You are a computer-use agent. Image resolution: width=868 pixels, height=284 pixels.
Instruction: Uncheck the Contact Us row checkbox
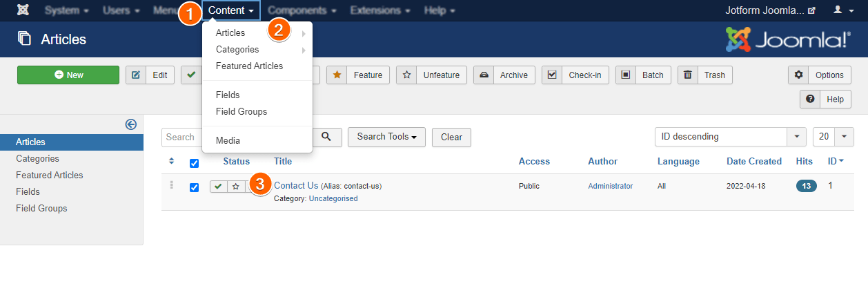194,187
